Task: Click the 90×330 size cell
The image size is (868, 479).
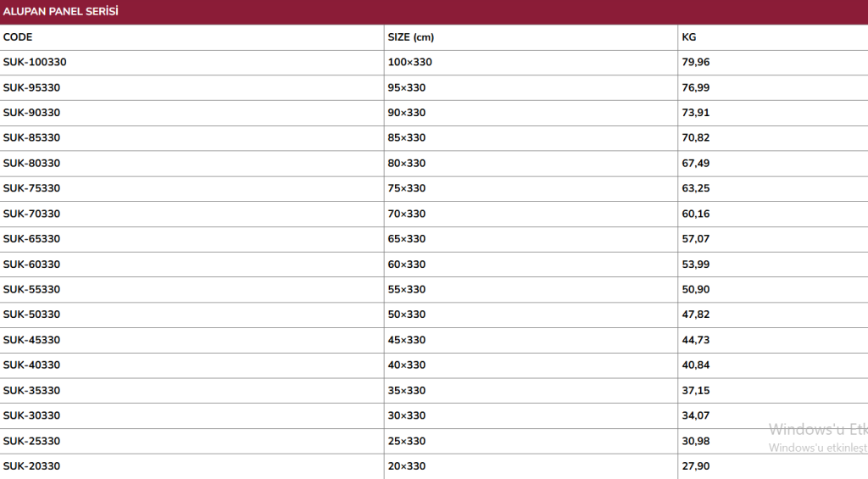Action: pos(407,113)
